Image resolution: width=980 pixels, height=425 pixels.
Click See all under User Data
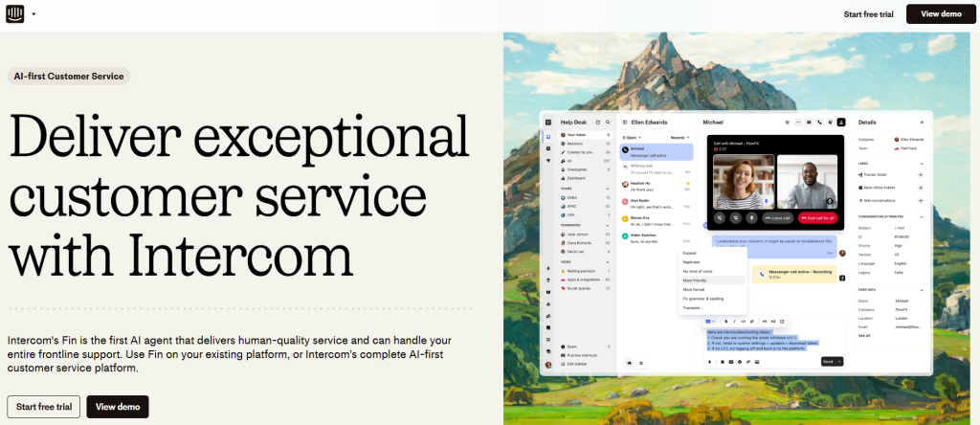click(864, 336)
